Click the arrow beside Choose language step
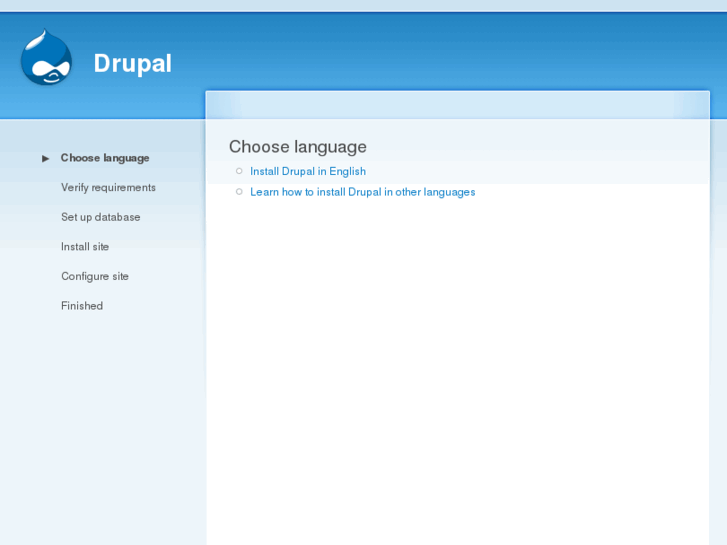 pos(45,159)
